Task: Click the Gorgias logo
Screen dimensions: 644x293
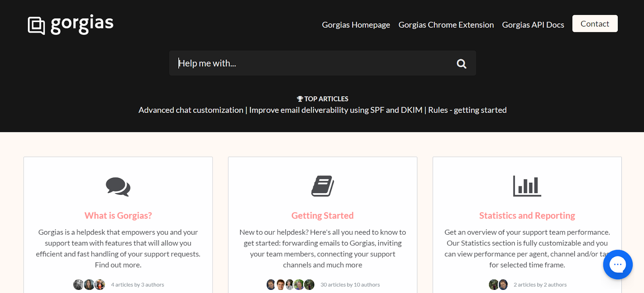Action: pos(70,25)
